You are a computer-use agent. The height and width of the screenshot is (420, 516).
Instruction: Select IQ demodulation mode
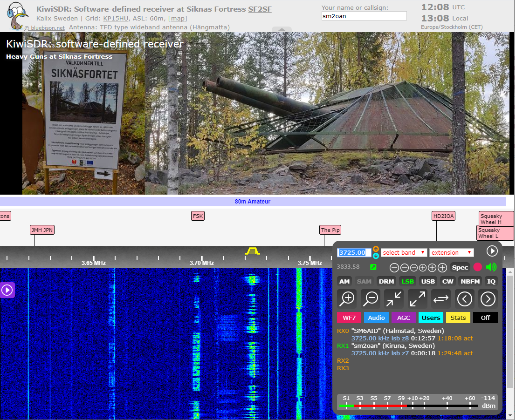click(491, 281)
